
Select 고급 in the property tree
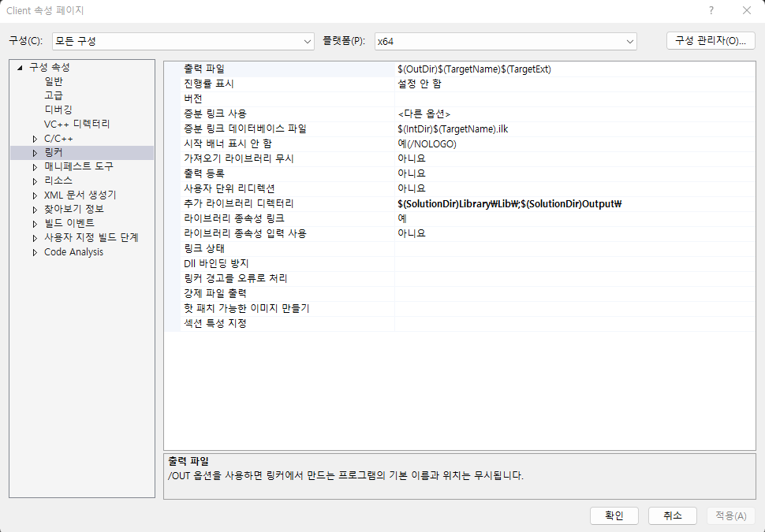click(x=54, y=95)
